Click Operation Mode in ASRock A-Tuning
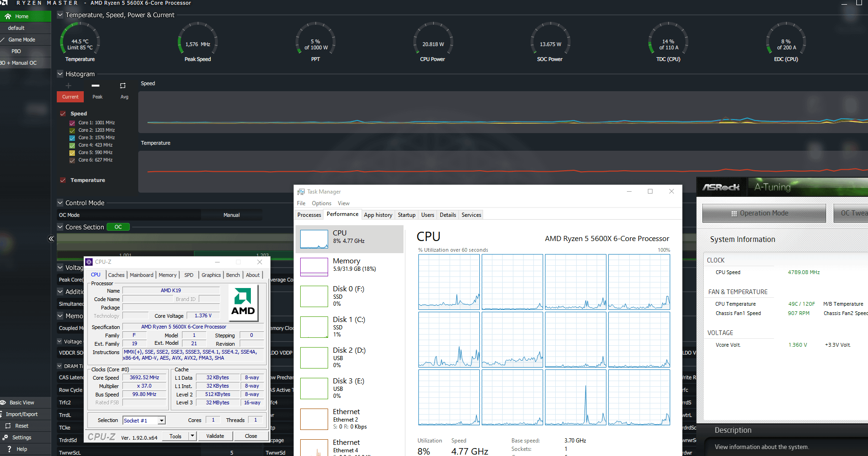868x456 pixels. (x=764, y=213)
